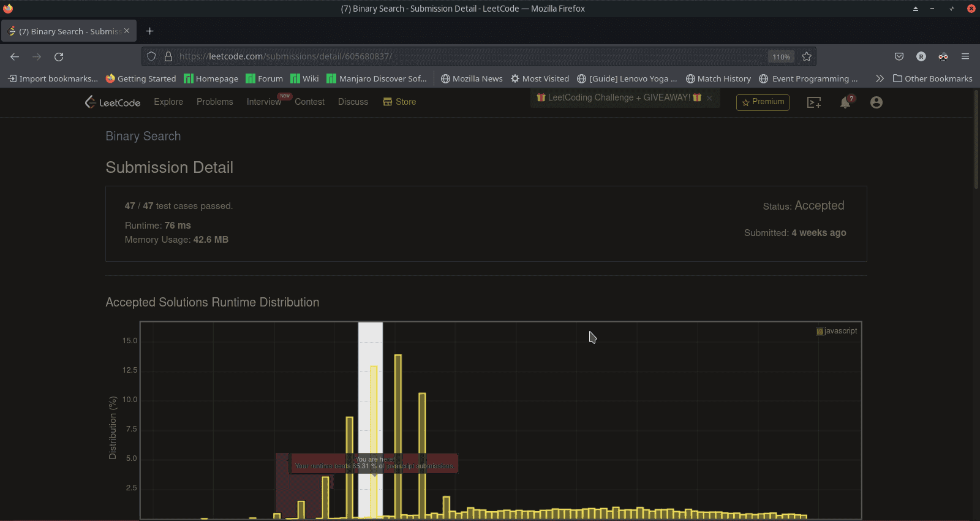
Task: Go forward using the browser forward arrow
Action: [37, 56]
